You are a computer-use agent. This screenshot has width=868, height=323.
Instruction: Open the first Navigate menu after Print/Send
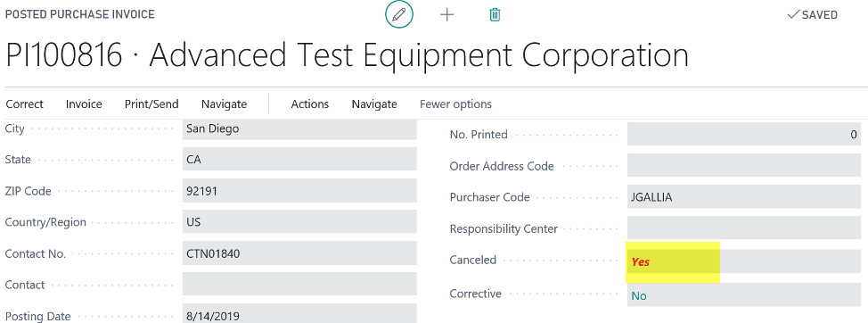(x=224, y=104)
